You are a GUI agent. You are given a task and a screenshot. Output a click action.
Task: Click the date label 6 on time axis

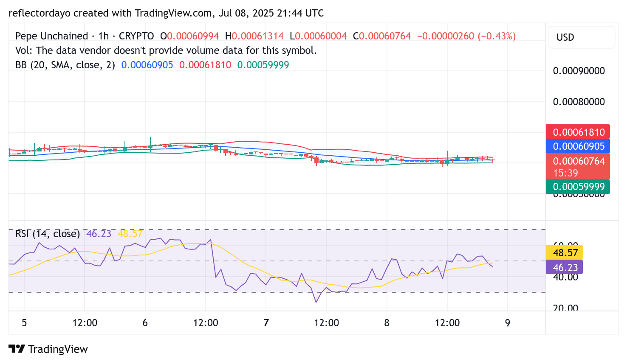click(x=145, y=323)
